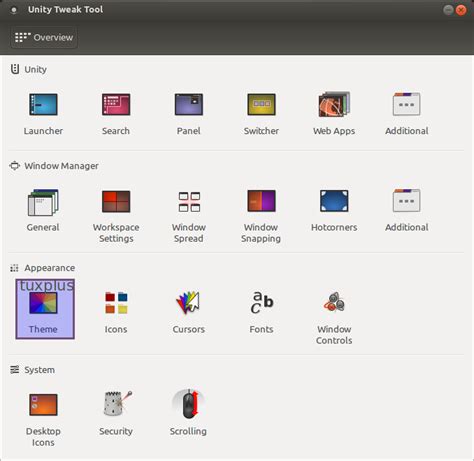
Task: Close the Unity Tweak Tool window
Action: [x=461, y=10]
